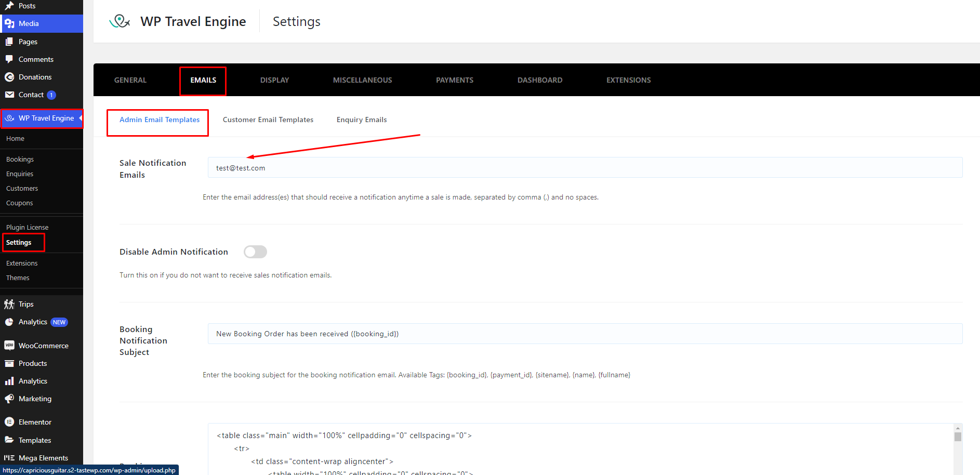This screenshot has height=475, width=980.
Task: Select the Analytics bar-chart icon
Action: coord(9,381)
